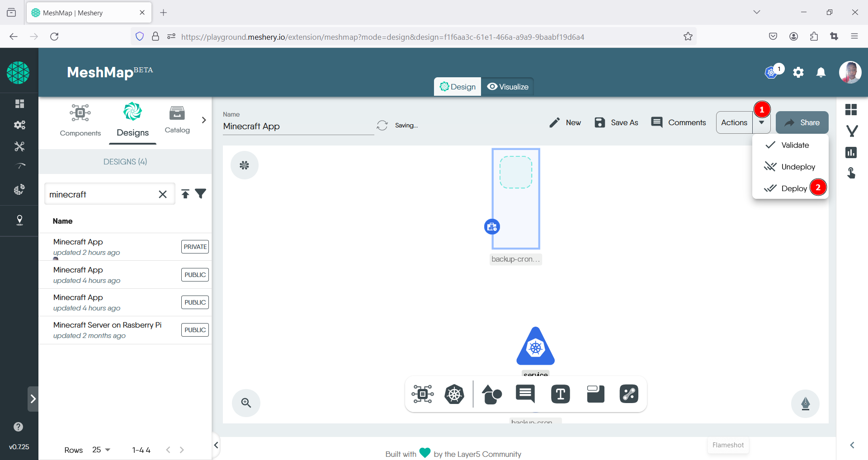Expand the left navigation sidebar
The image size is (868, 460).
[33, 399]
